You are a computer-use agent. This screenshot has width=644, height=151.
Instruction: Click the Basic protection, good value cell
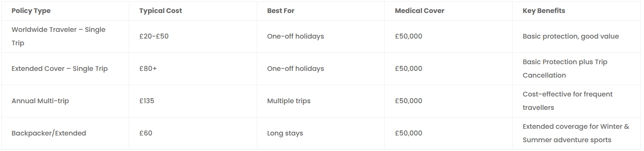[571, 36]
